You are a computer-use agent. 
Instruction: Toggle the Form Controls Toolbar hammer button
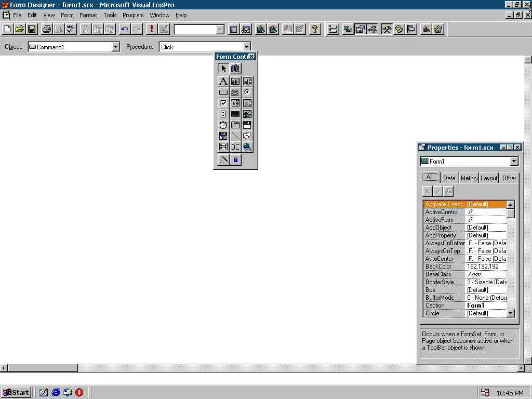click(387, 29)
